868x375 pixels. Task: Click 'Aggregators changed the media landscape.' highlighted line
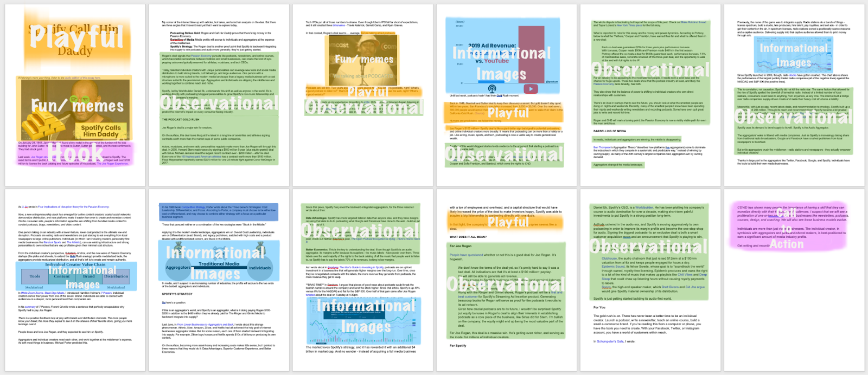point(618,165)
